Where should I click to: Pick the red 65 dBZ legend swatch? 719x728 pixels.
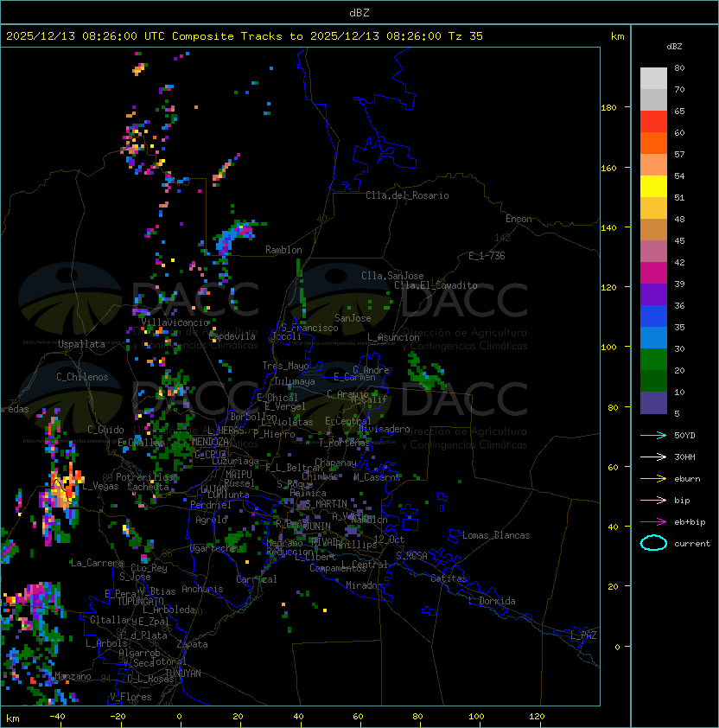pos(653,121)
